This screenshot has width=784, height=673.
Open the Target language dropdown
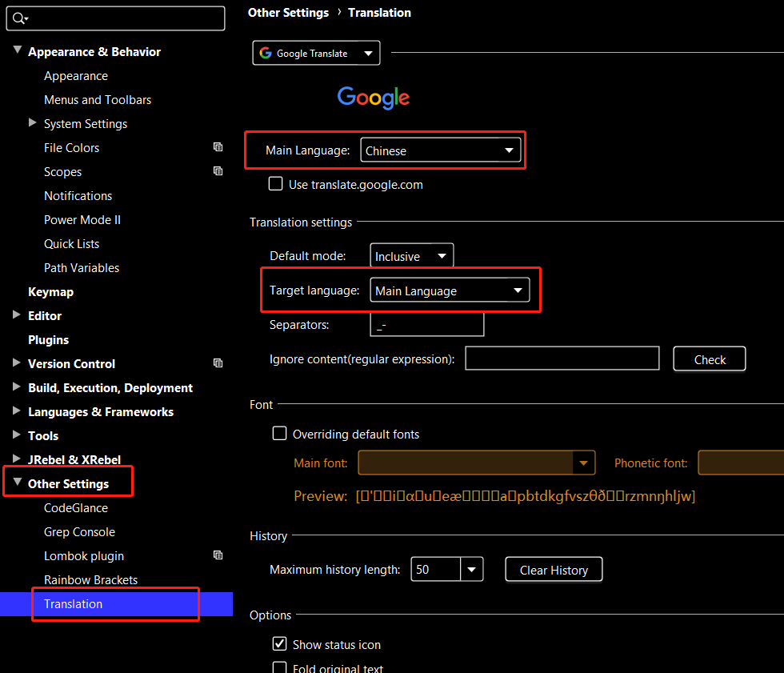tap(449, 290)
